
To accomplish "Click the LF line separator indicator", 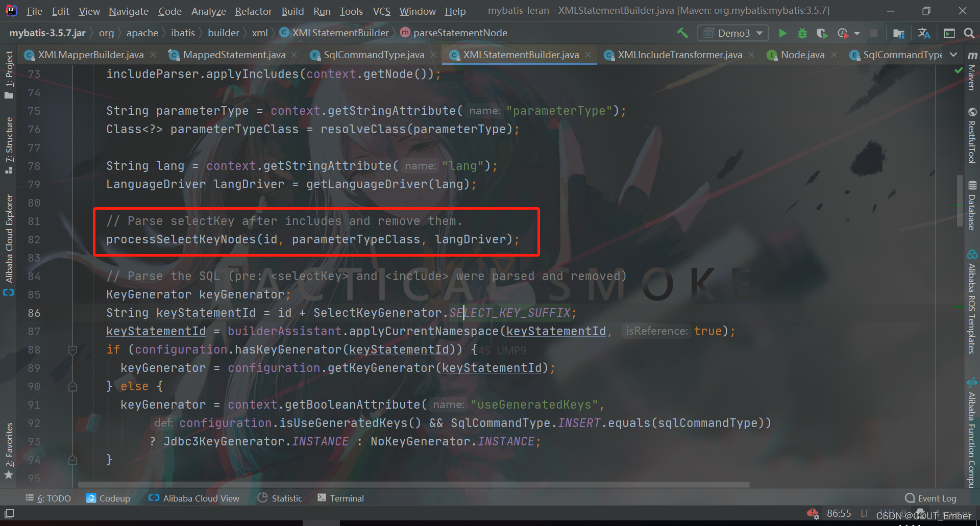I will coord(865,513).
